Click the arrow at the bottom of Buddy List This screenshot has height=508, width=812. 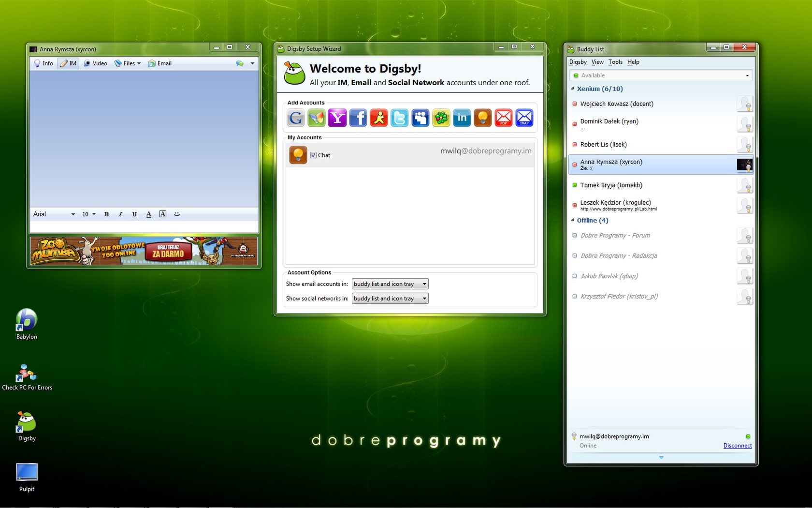(661, 457)
